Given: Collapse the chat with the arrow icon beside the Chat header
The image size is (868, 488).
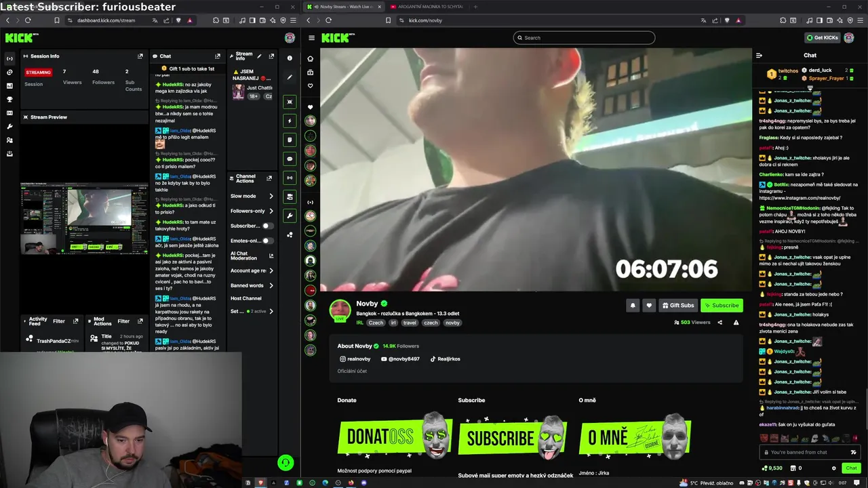Looking at the screenshot, I should pyautogui.click(x=759, y=56).
